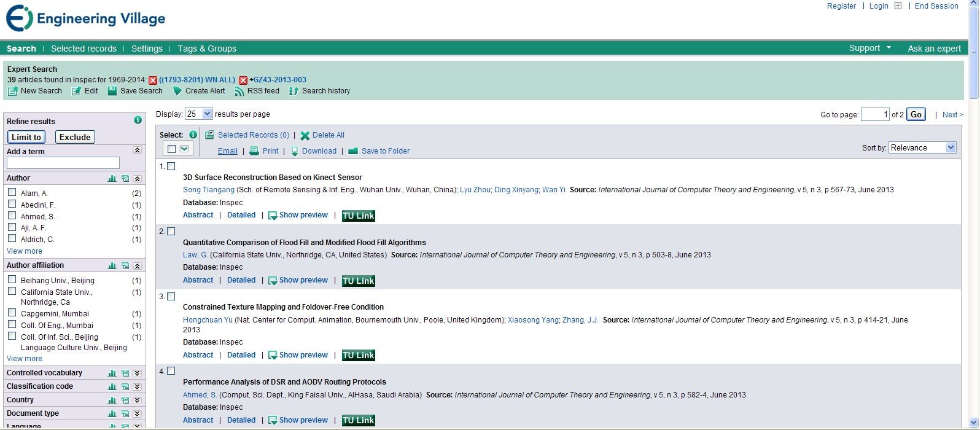This screenshot has height=430, width=980.
Task: Click the Delete All X icon
Action: pos(305,136)
